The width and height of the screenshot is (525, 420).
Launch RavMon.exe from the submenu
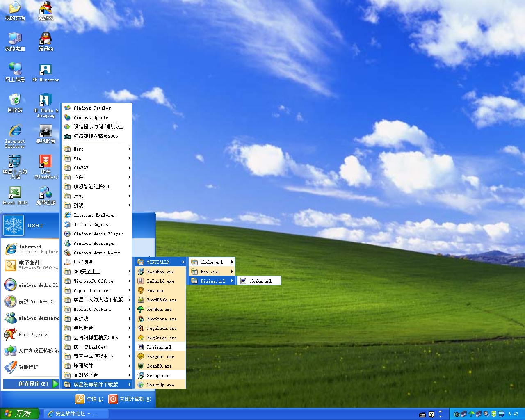click(160, 310)
